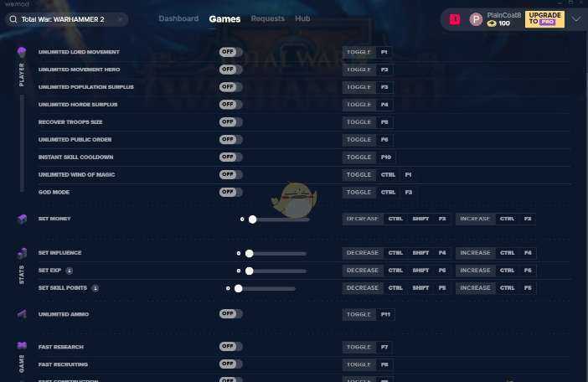Enable Unlimited Ammo switch
This screenshot has width=588, height=382.
click(230, 314)
